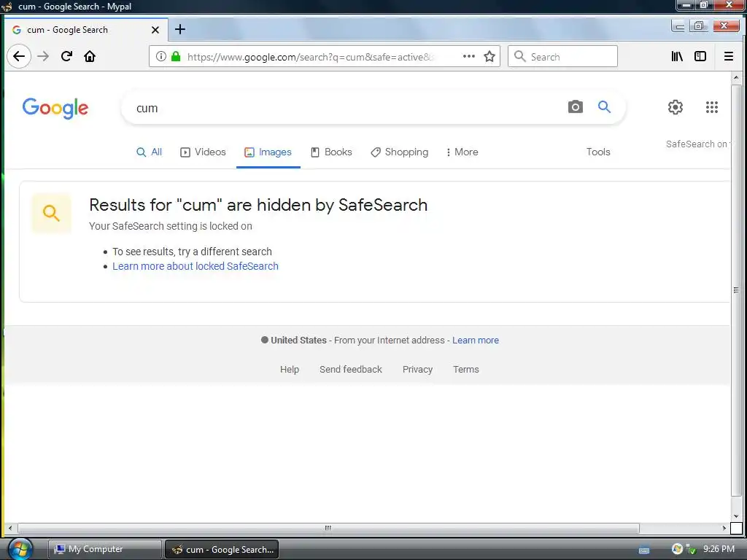This screenshot has width=747, height=560.
Task: Open the Privacy footer link
Action: tap(417, 370)
